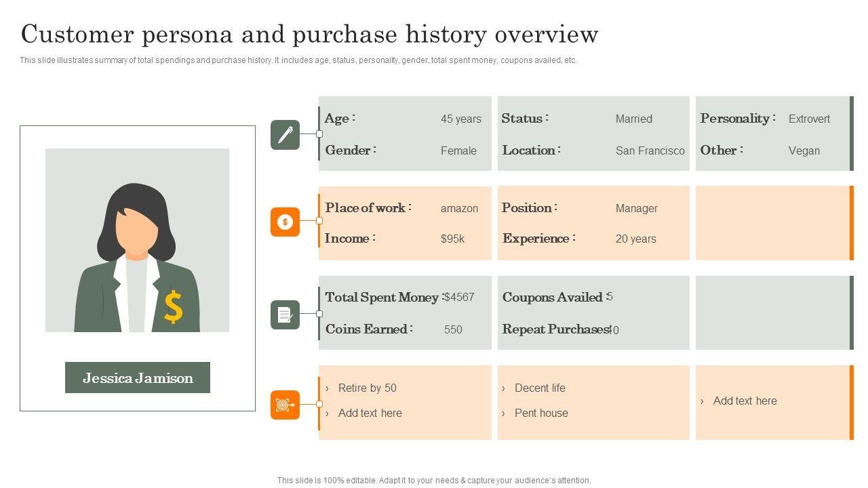
Task: Click the orange target goal icon
Action: [x=285, y=405]
